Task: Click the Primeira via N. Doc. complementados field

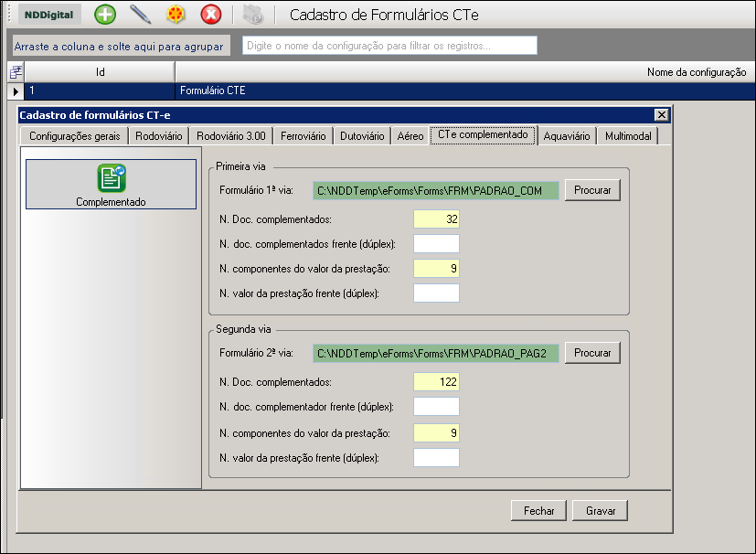Action: 436,218
